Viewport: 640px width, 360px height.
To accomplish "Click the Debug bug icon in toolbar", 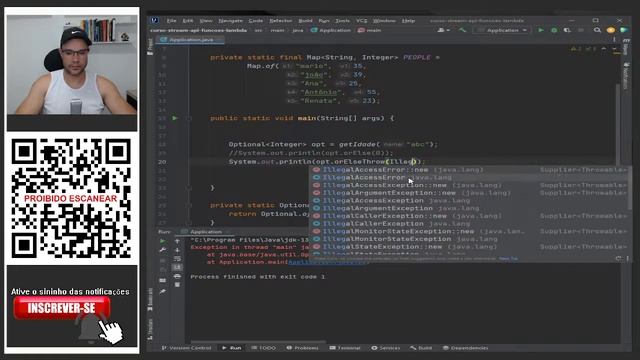I will 554,30.
